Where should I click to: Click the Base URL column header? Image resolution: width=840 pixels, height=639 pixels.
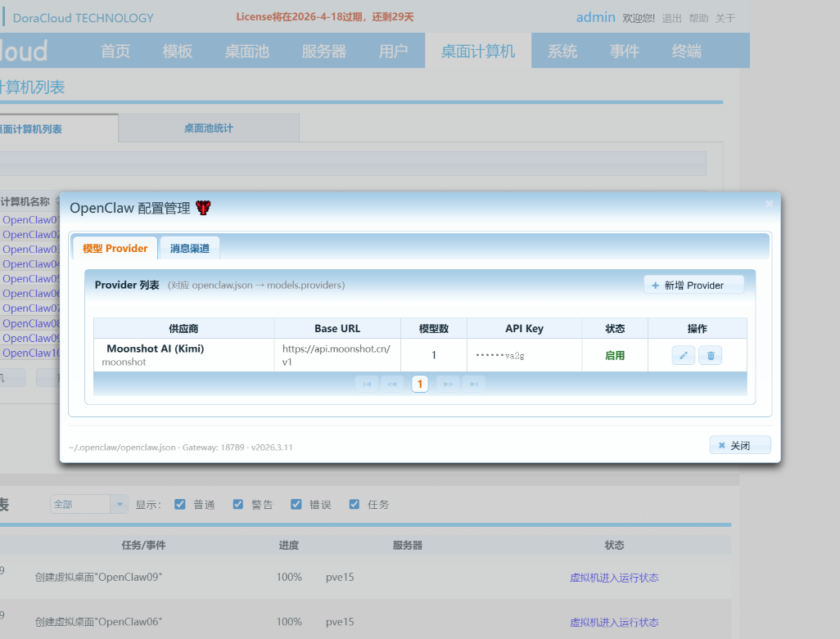click(x=337, y=329)
